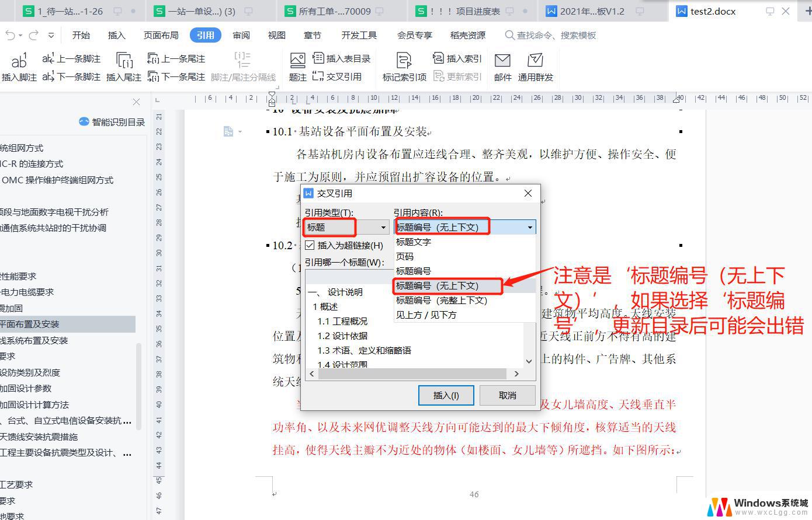
Task: Click the Insert (插入) button in dialog
Action: 446,395
